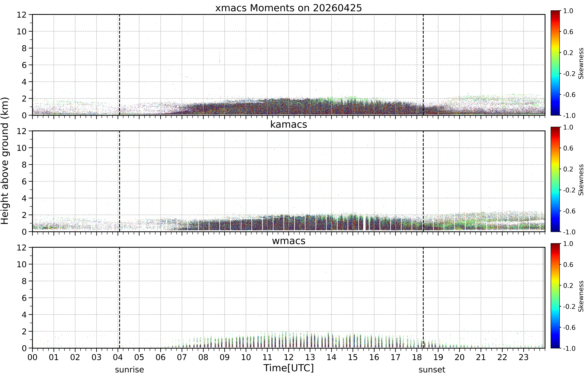This screenshot has height=378, width=588.
Task: Click the 0.2 tick on wmacs colorbar
Action: point(568,285)
